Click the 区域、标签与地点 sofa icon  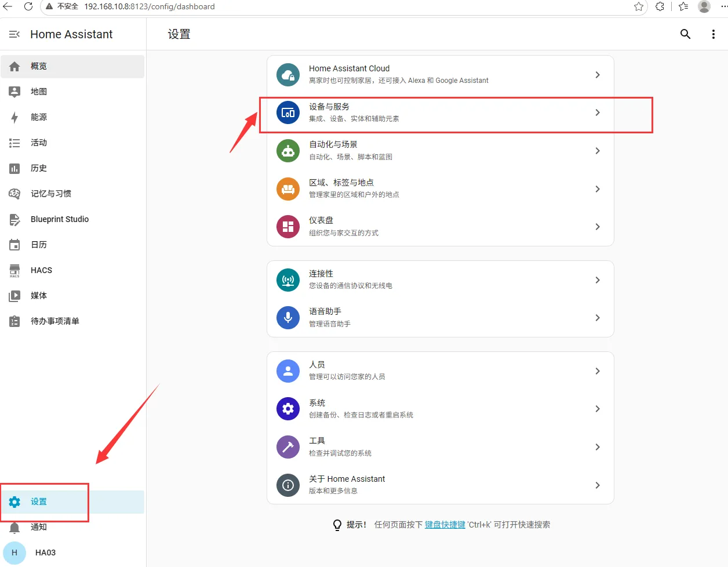[x=288, y=189]
